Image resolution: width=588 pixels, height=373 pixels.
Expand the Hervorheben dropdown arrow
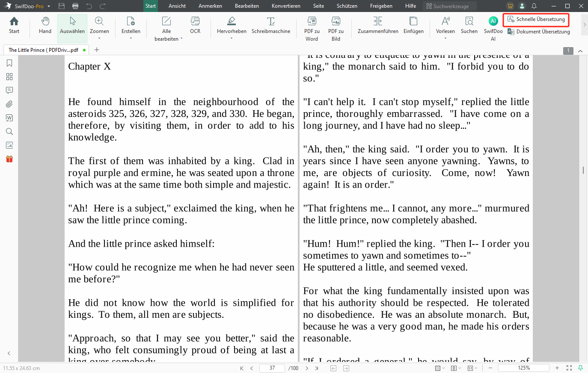pyautogui.click(x=232, y=39)
